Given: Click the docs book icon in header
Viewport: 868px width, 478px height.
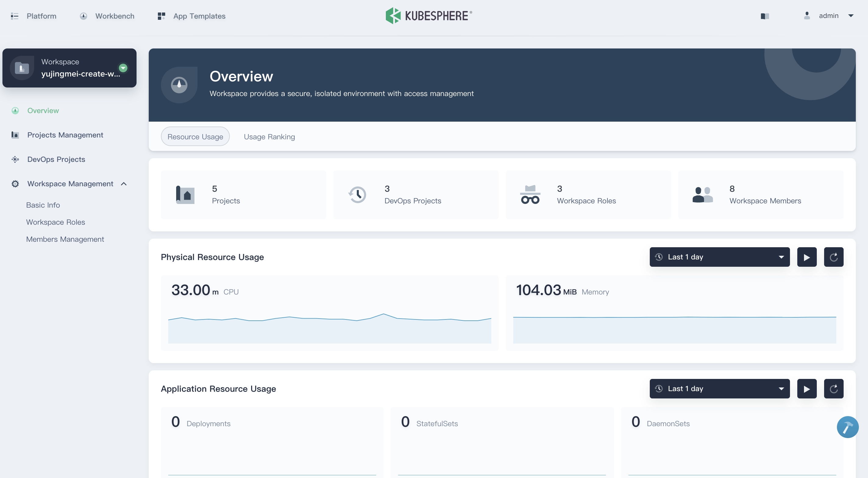Looking at the screenshot, I should tap(765, 16).
